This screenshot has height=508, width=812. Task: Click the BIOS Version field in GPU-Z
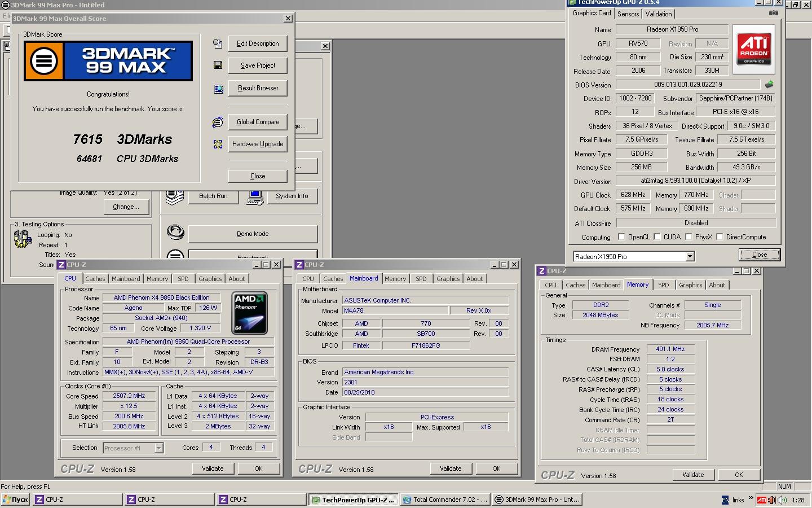[687, 85]
